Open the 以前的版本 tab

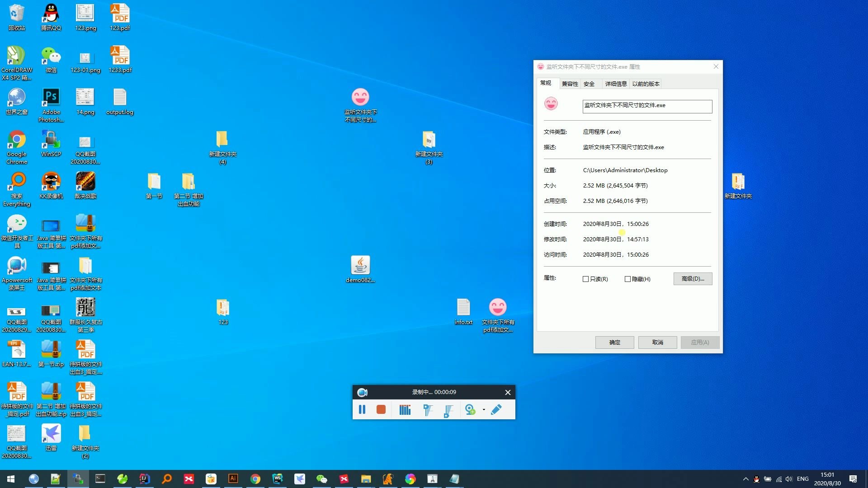646,84
